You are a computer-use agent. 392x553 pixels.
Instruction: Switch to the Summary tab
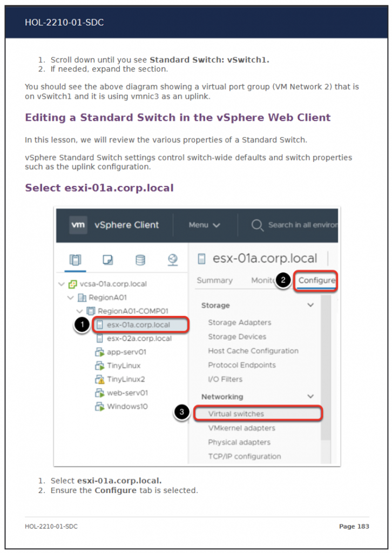(x=215, y=280)
